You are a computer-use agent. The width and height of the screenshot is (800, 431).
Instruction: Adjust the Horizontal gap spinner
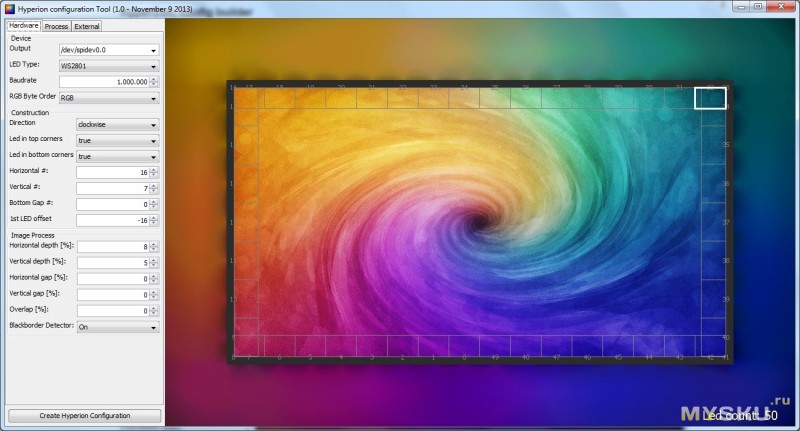[154, 279]
